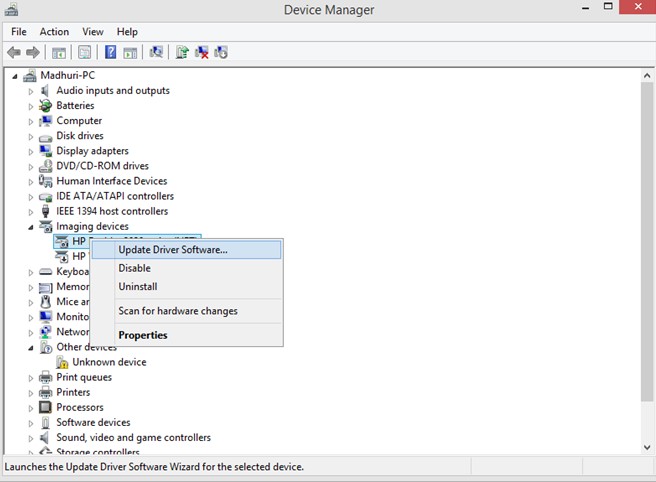Screen dimensions: 656x482
Task: Choose Update Driver Software from context menu
Action: click(186, 250)
